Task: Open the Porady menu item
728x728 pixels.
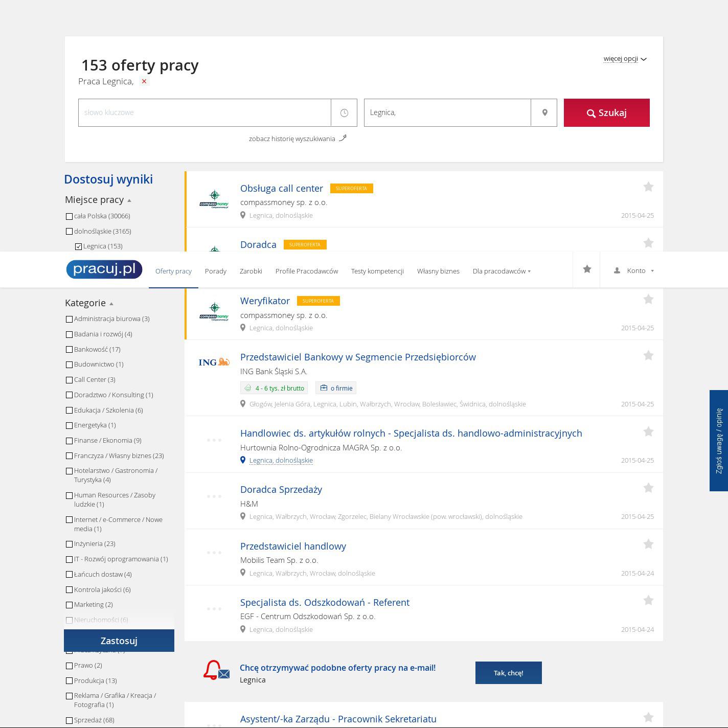Action: click(x=215, y=271)
